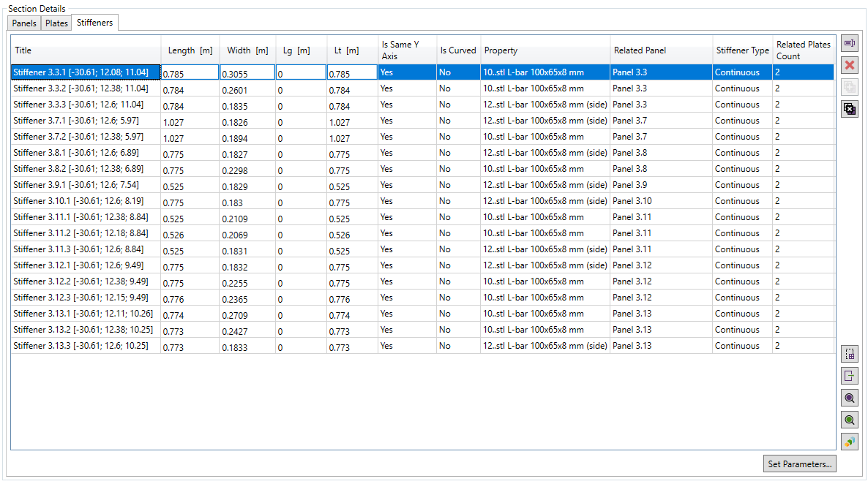Select the Stiffener 3.13.3 row
Screen dimensions: 868x484
tap(86, 346)
